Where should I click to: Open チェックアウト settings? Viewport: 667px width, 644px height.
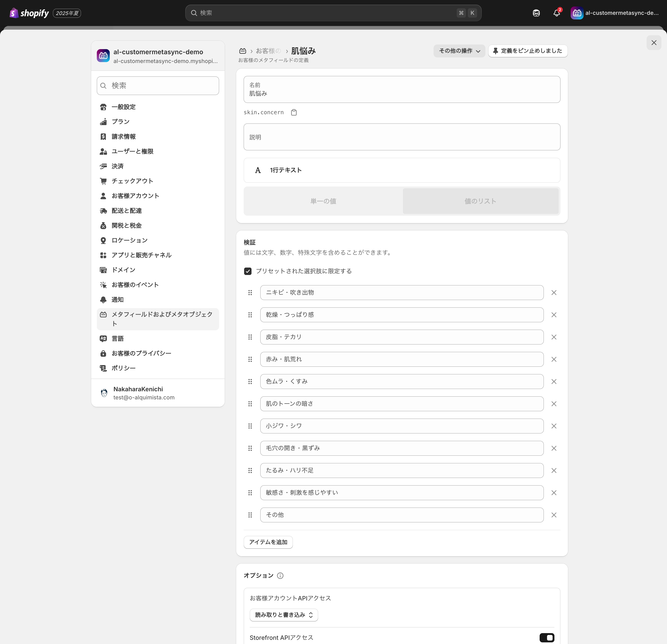point(157,181)
